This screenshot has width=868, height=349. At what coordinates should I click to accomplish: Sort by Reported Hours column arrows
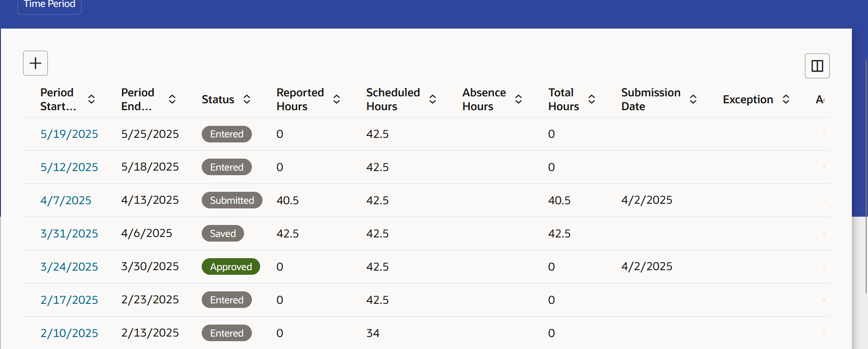337,99
